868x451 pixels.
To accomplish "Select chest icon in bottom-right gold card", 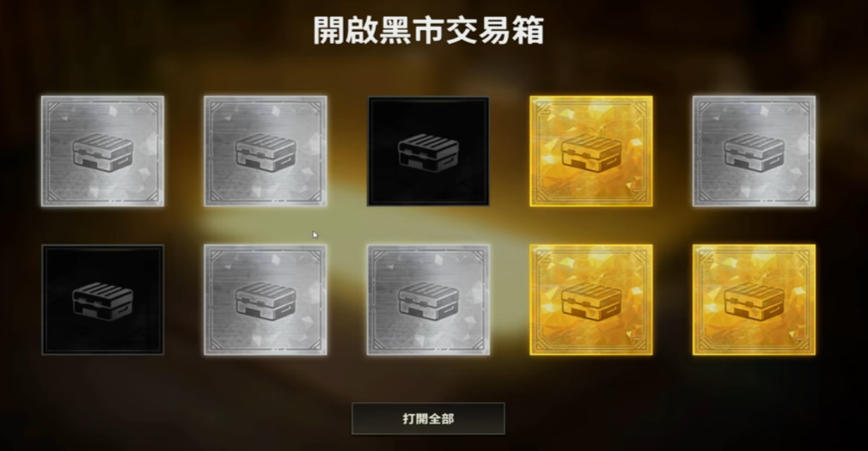I will [x=754, y=301].
